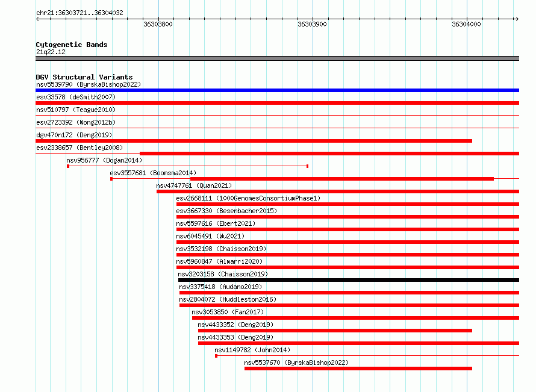Click the 36303900 ruler coordinate
Screen dimensions: 536x392
[x=312, y=24]
